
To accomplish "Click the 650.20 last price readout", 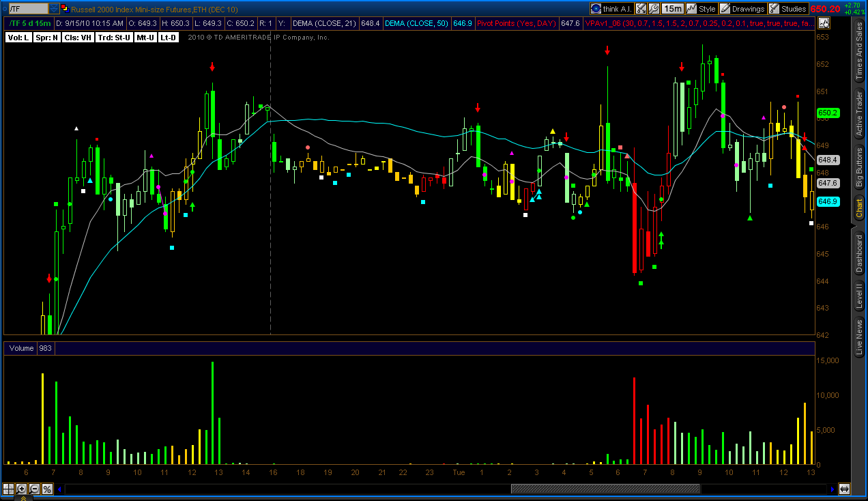I will pos(825,9).
